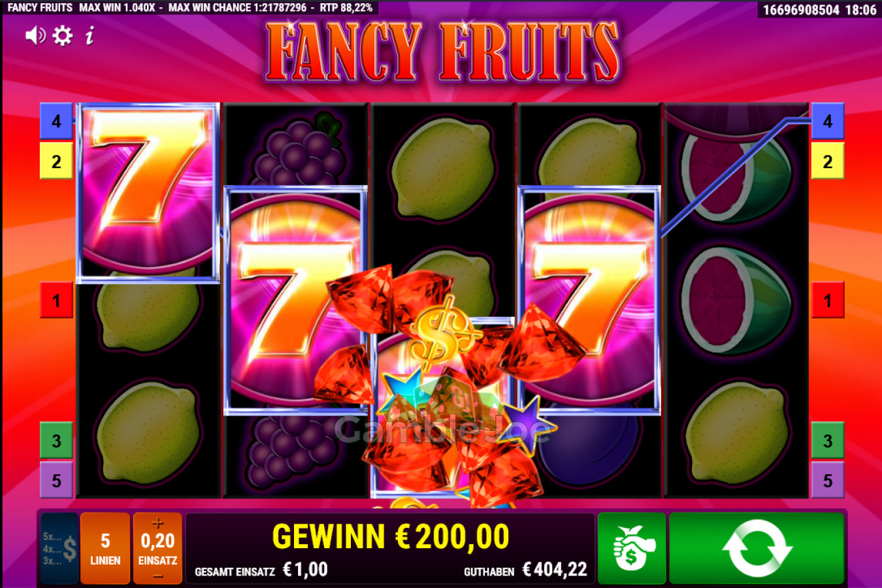Click the money bag collect win button
Image resolution: width=882 pixels, height=588 pixels.
click(632, 548)
